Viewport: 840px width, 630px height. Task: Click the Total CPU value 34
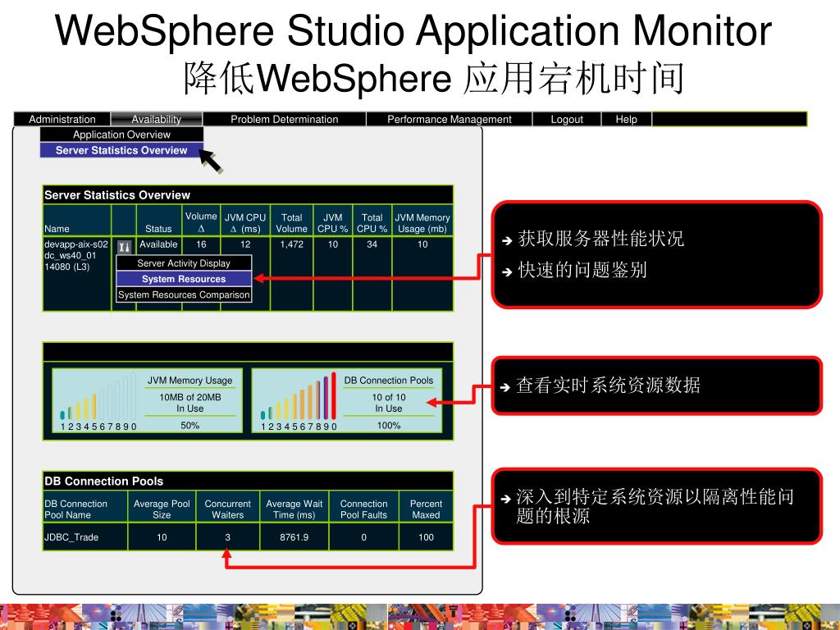372,244
